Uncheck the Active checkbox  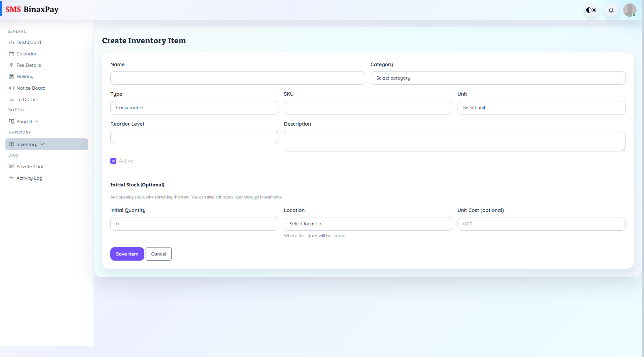113,161
